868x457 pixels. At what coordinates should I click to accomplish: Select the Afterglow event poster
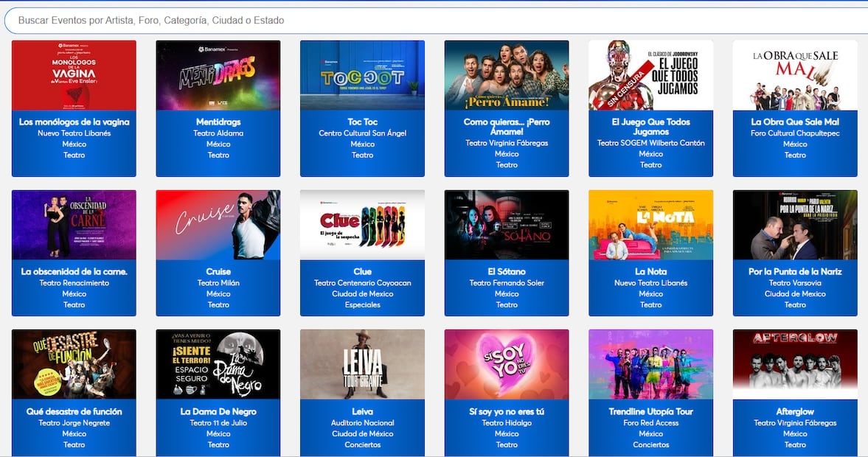[795, 364]
